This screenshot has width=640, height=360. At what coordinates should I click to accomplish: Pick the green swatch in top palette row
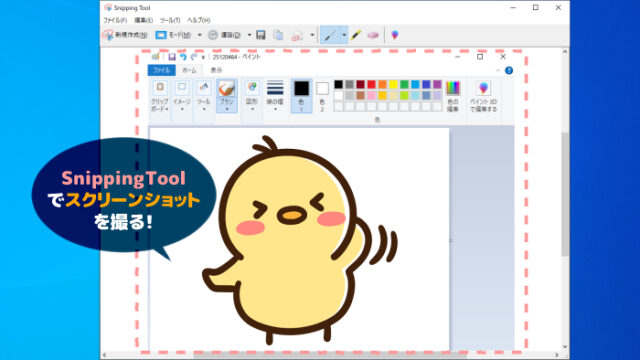tap(404, 84)
